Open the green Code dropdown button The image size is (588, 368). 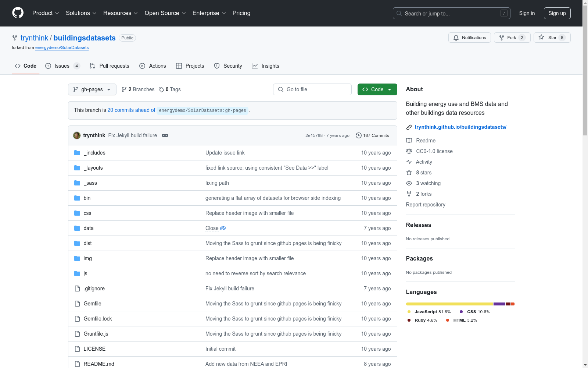click(377, 89)
